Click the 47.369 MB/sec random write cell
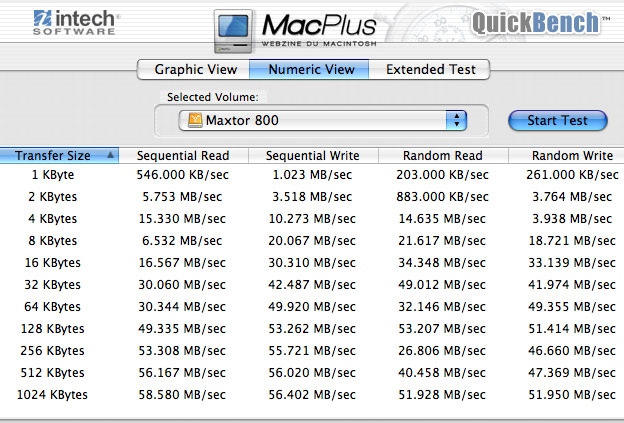 pyautogui.click(x=572, y=373)
